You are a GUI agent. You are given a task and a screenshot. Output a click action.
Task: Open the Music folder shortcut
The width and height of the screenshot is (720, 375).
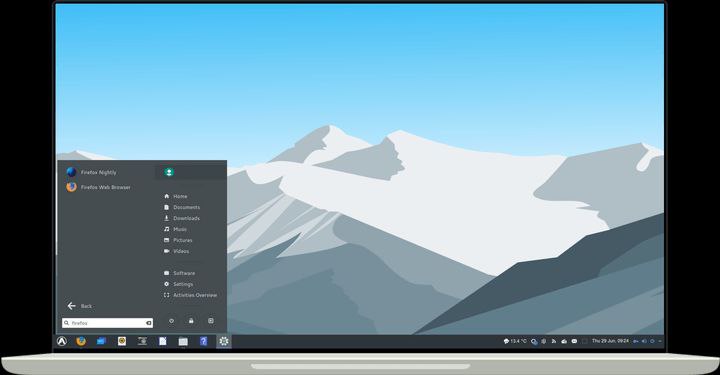(x=175, y=229)
